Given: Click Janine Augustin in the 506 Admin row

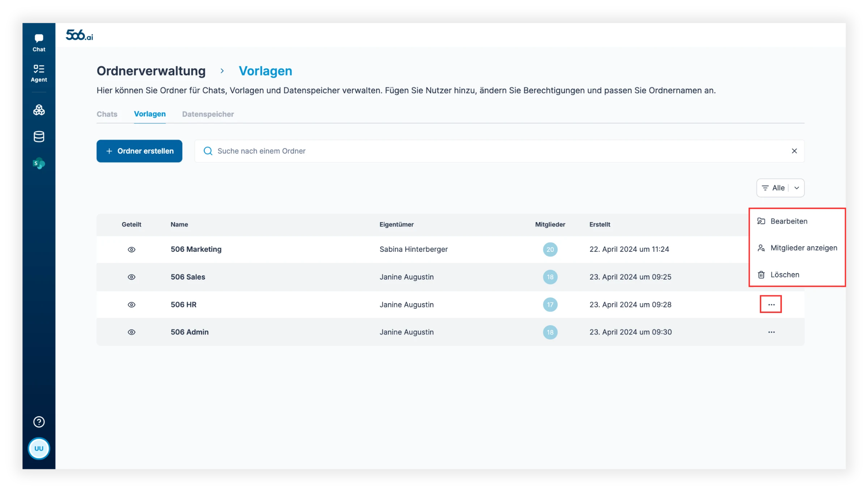Looking at the screenshot, I should point(407,332).
